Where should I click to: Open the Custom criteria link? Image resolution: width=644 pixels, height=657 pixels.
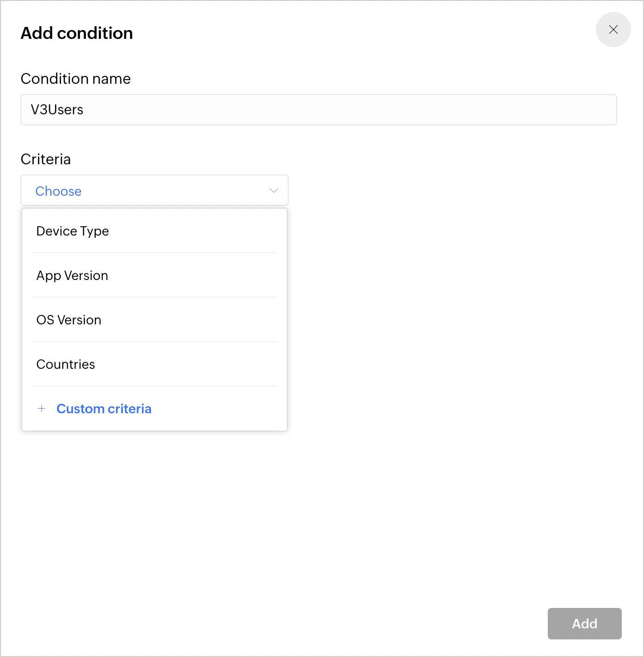[x=104, y=409]
